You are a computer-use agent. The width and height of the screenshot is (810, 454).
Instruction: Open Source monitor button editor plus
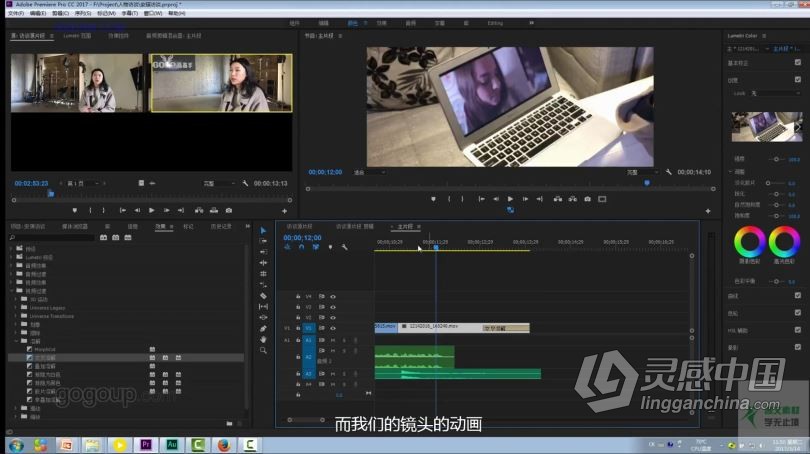tap(284, 211)
